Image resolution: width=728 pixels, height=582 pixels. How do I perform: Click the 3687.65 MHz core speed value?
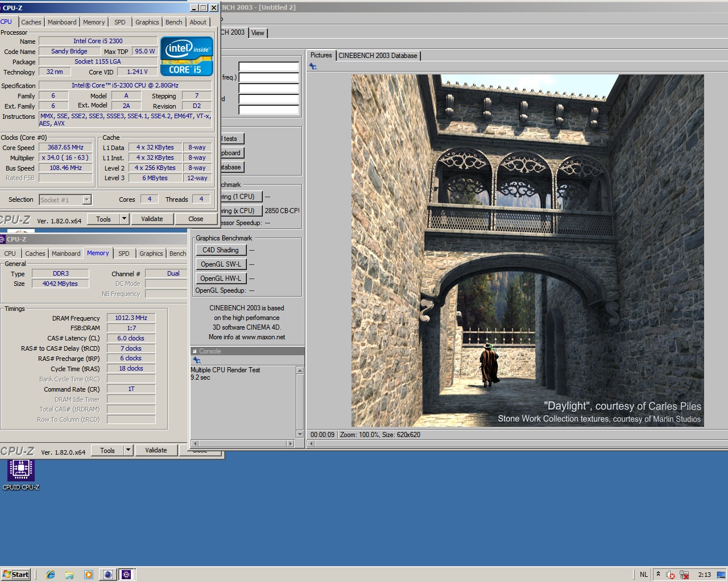point(65,147)
